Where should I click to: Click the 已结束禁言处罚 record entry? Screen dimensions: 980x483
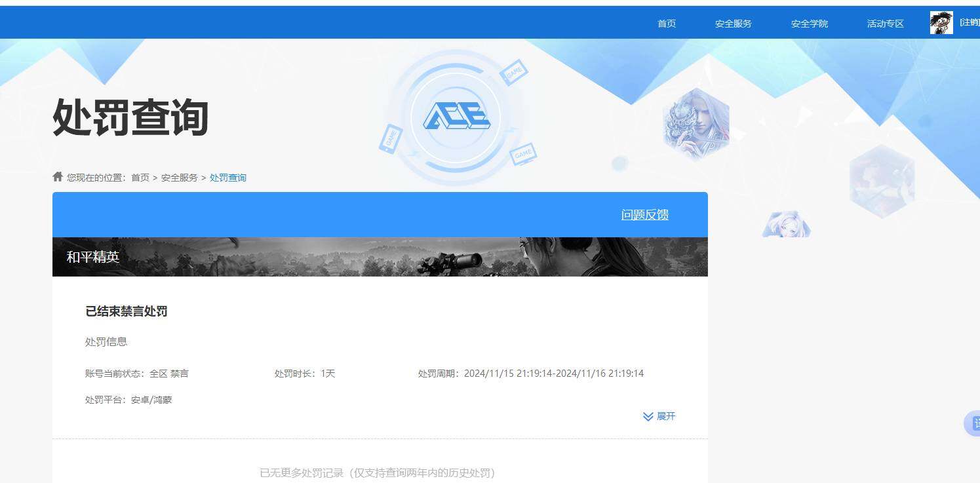[x=127, y=311]
